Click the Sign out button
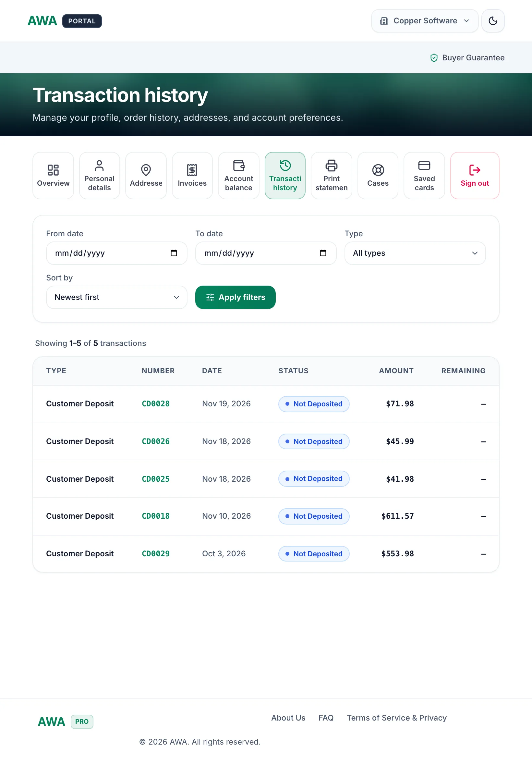 475,176
